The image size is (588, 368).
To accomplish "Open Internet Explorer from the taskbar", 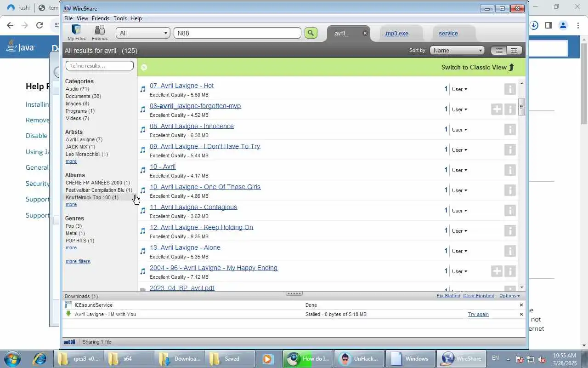I will (39, 359).
